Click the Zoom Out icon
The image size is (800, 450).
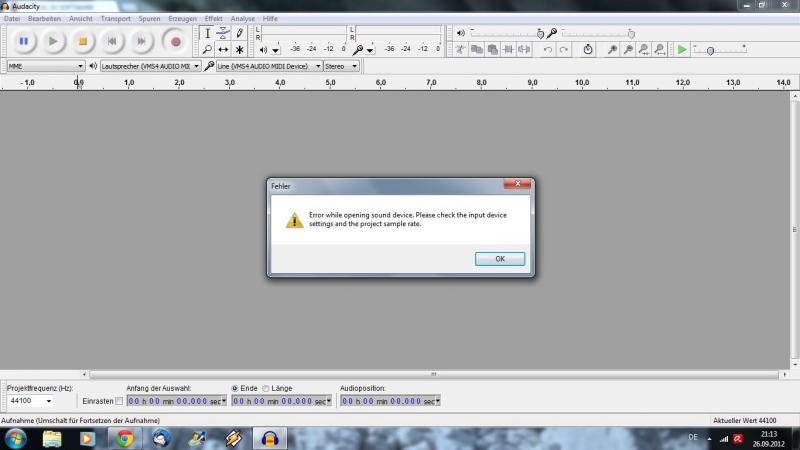(x=628, y=49)
